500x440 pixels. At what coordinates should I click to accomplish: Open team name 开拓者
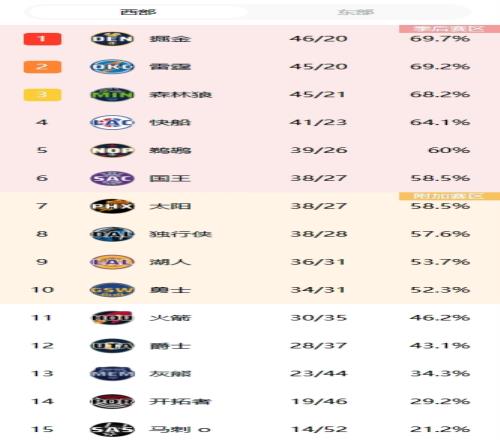tap(180, 401)
